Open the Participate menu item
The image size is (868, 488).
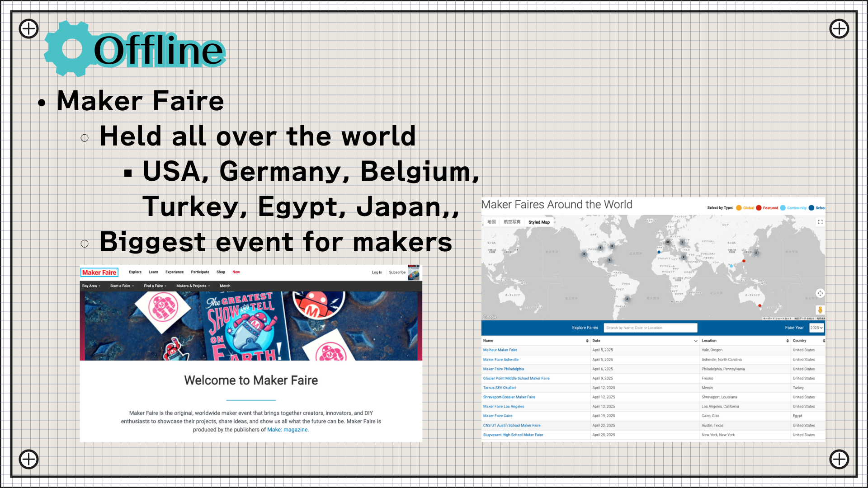tap(200, 272)
